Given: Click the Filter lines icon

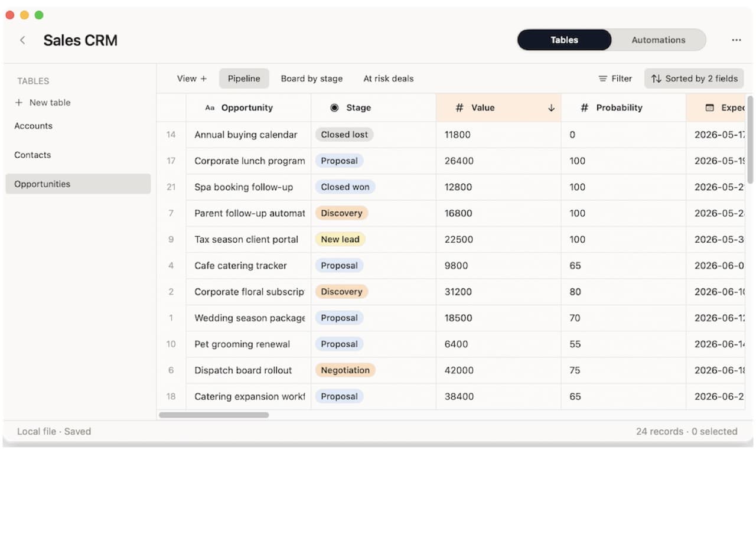Looking at the screenshot, I should point(602,79).
